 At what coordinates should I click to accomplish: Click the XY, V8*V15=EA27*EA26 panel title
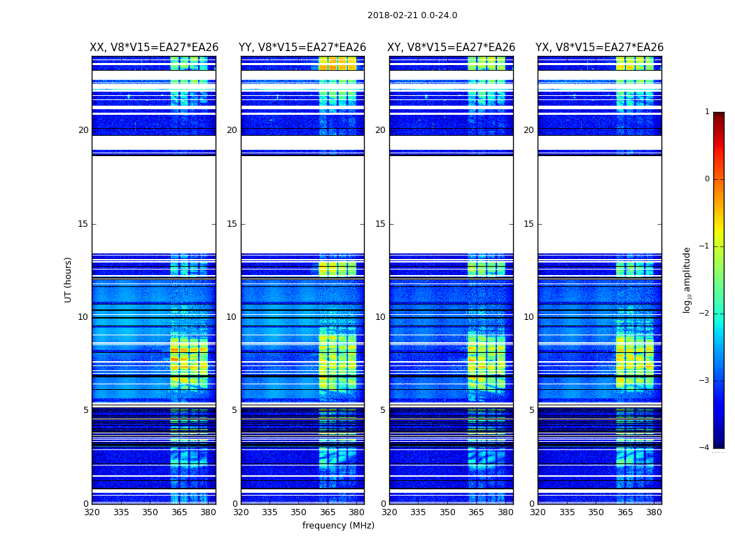(451, 48)
